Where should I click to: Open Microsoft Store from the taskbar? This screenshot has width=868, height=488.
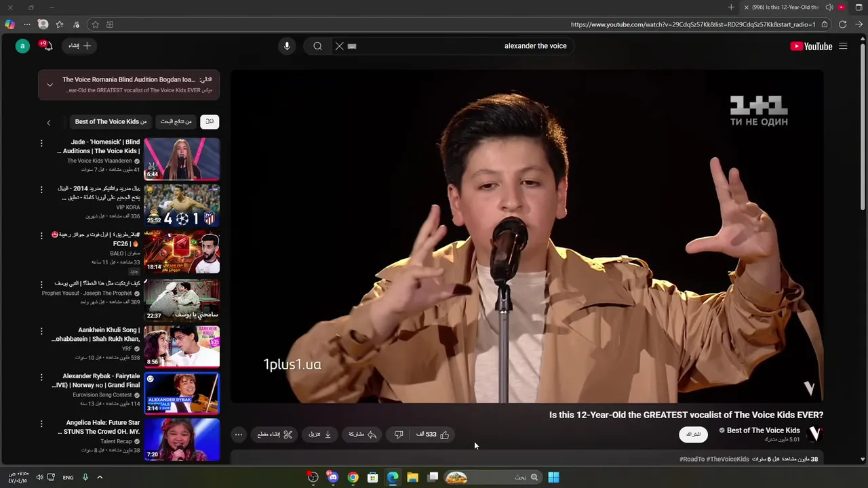372,477
